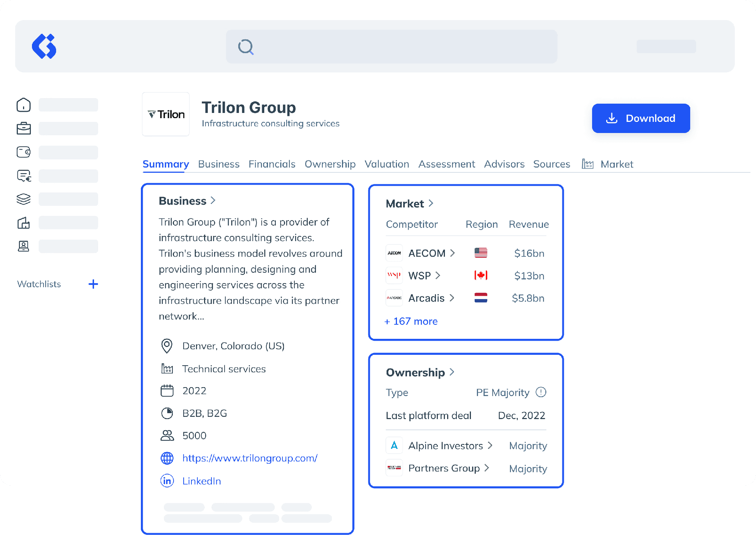Click the PE Majority info icon
The height and width of the screenshot is (535, 756).
coord(541,392)
